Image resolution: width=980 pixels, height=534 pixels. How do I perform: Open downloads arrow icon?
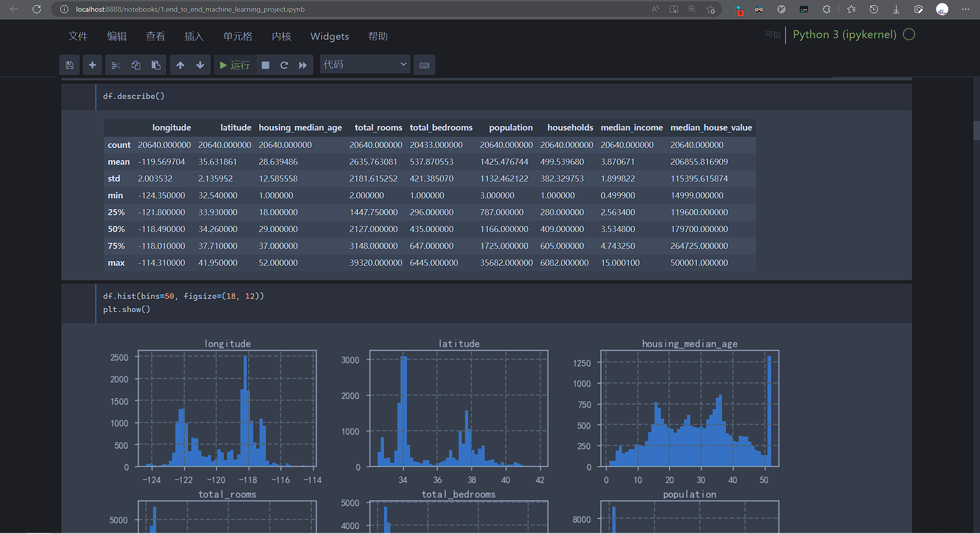pyautogui.click(x=896, y=9)
